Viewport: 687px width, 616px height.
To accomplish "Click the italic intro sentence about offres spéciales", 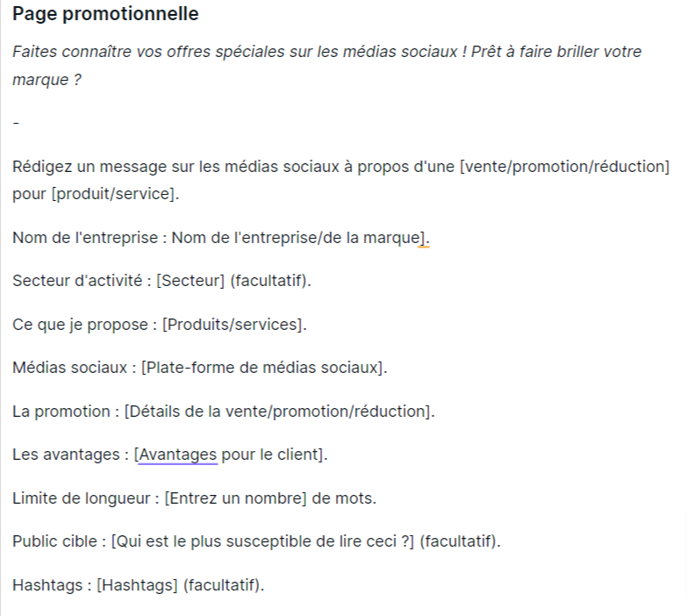I will 326,52.
